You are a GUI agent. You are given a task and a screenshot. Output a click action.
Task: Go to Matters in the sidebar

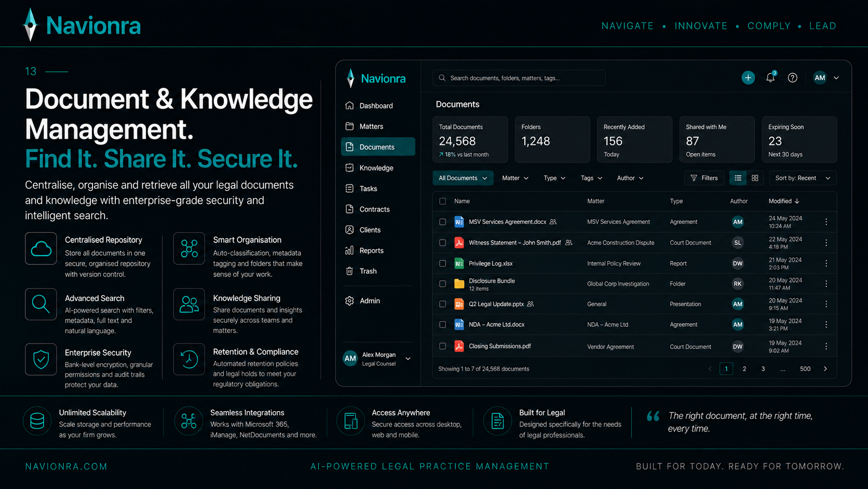pyautogui.click(x=377, y=126)
